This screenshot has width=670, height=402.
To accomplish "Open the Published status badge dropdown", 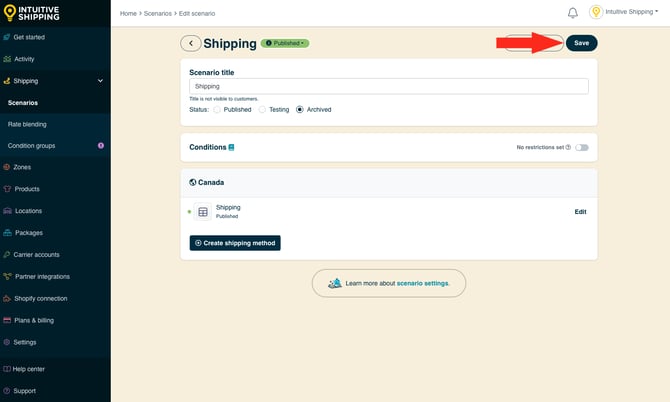I will tap(285, 43).
